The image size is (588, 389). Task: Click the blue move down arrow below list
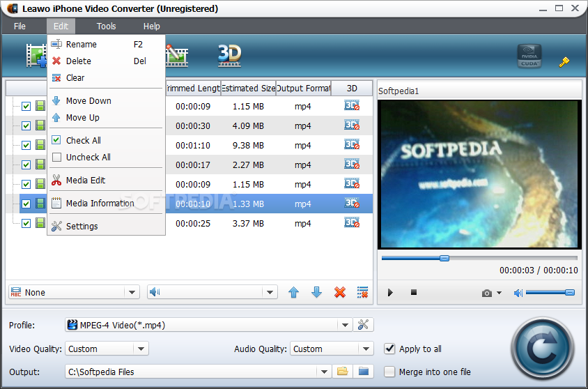pos(316,292)
